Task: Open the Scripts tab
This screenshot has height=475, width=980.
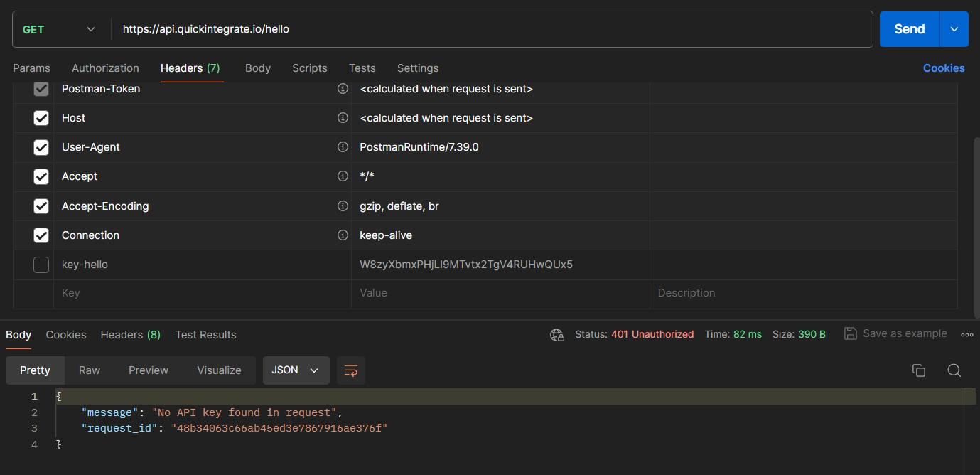Action: tap(310, 68)
